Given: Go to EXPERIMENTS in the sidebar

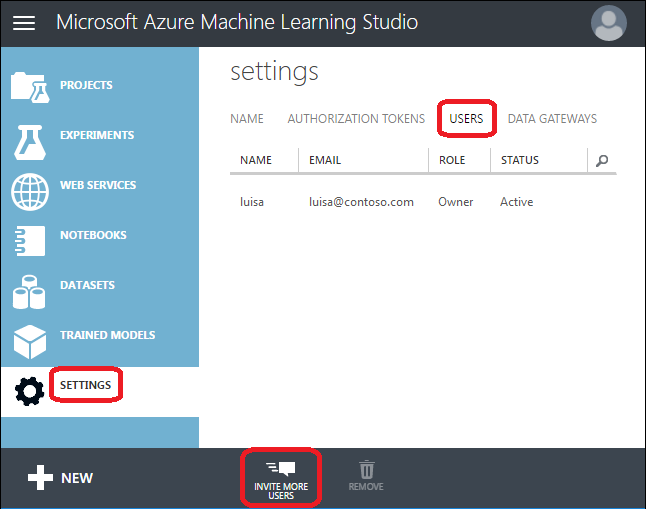Looking at the screenshot, I should coord(97,135).
